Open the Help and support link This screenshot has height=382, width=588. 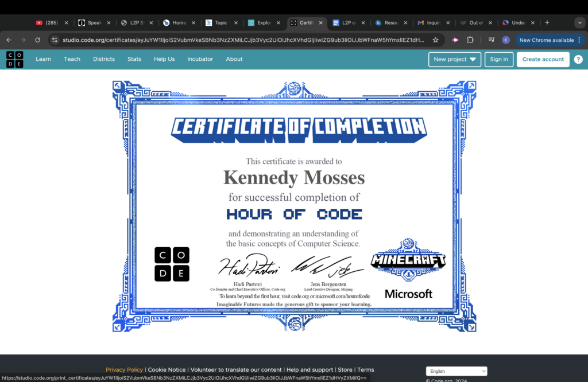[310, 369]
